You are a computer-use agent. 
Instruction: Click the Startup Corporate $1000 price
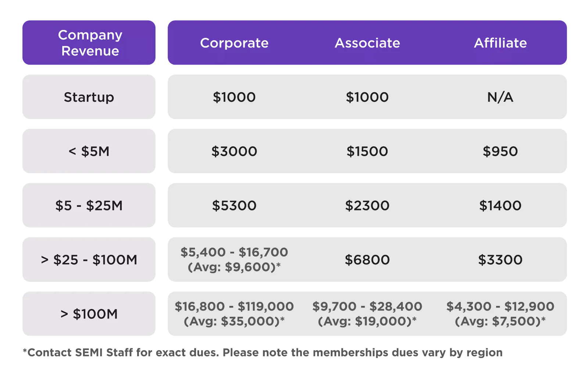point(234,97)
